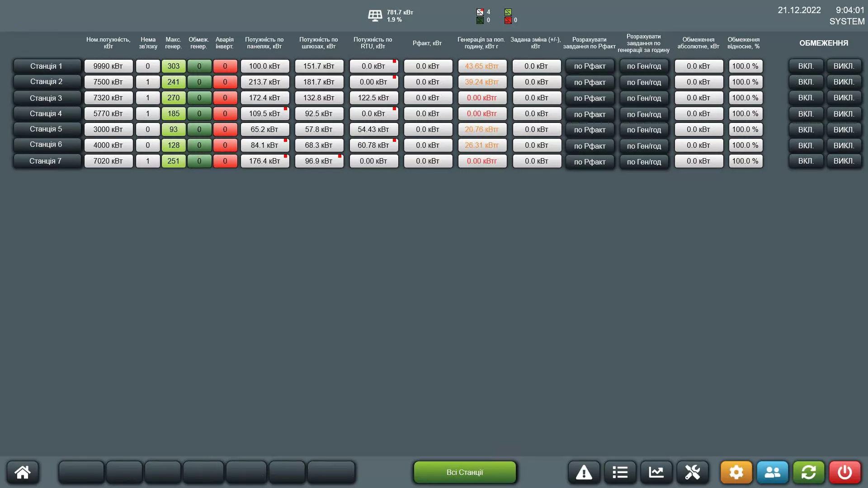The image size is (868, 488).
Task: Turn off limitation ВИКЛ. for Станція 1
Action: [x=844, y=66]
